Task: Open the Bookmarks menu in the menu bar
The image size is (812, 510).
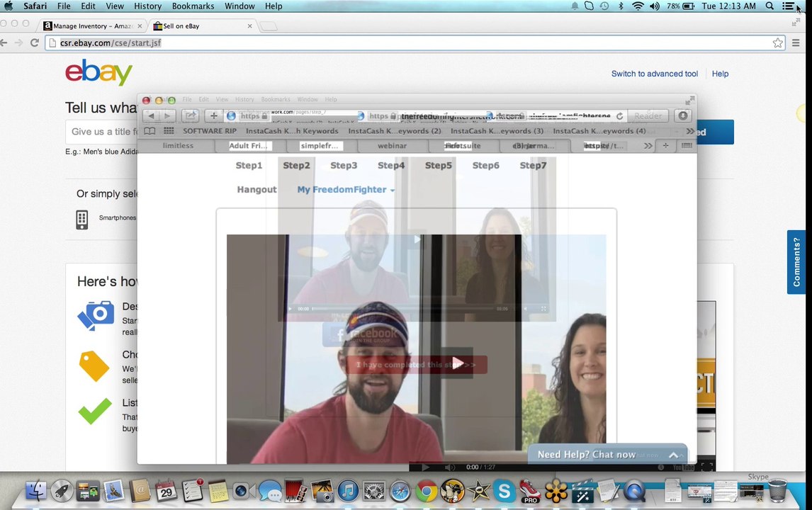Action: (x=193, y=6)
